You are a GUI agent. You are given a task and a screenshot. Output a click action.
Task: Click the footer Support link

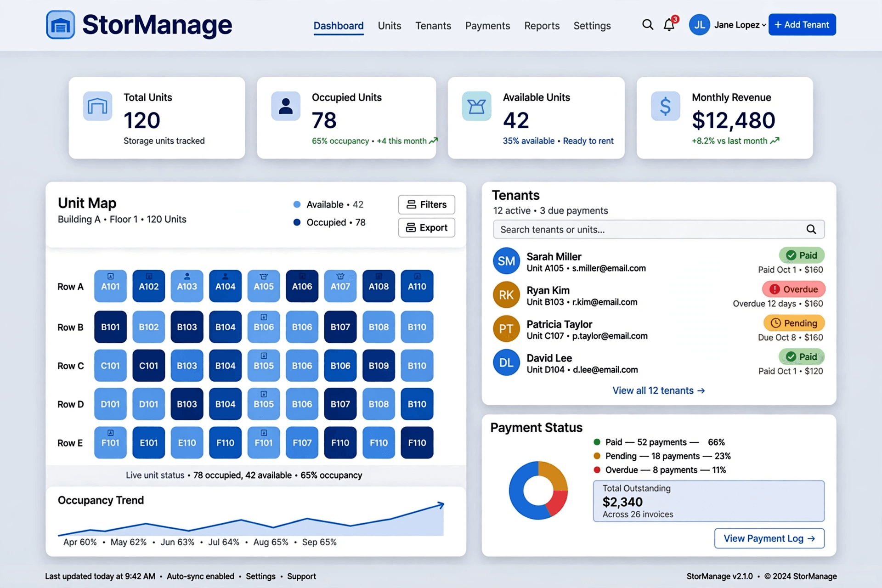click(x=301, y=576)
